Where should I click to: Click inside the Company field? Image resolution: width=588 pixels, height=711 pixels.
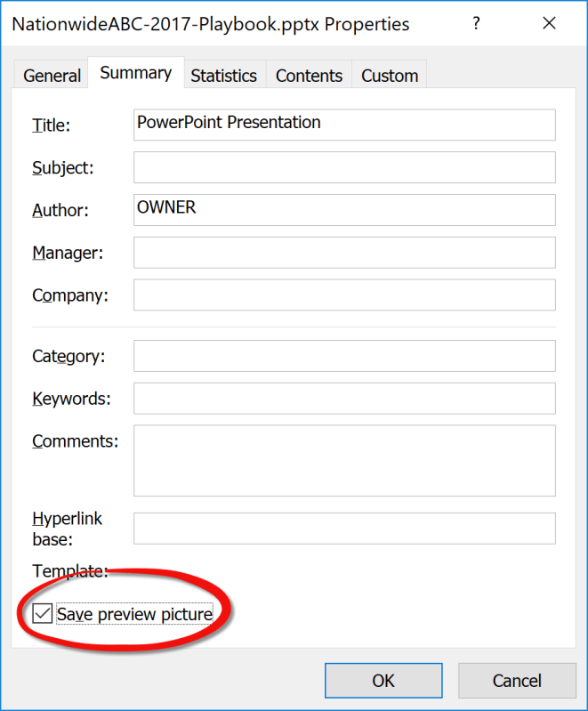[x=344, y=295]
